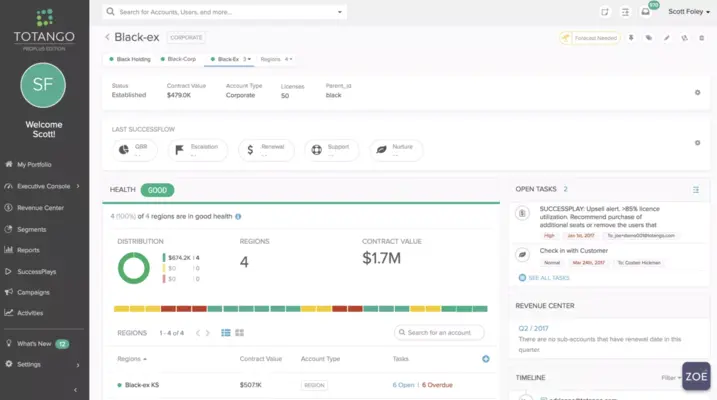Open the task list icon in top bar

click(625, 12)
